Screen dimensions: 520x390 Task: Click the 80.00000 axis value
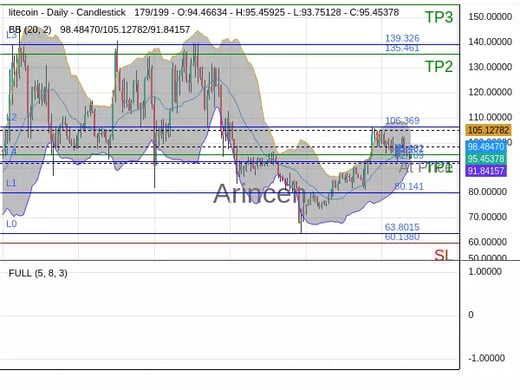click(487, 192)
